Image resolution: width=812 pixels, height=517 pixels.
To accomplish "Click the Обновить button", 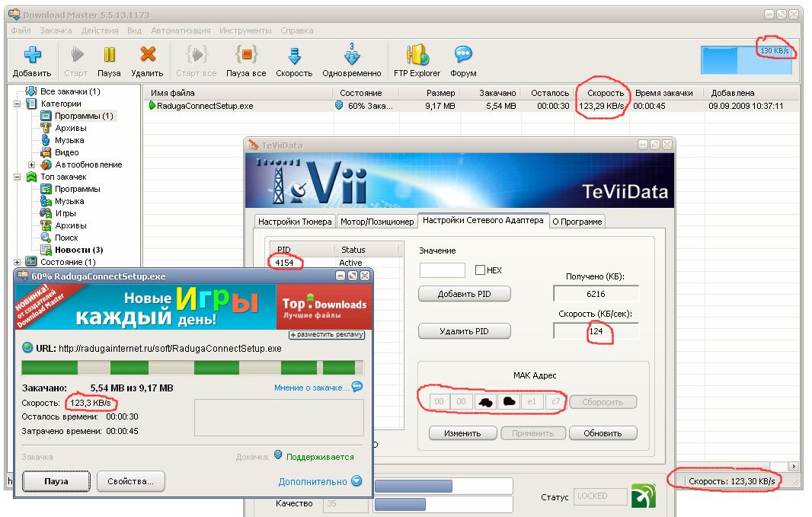I will coord(603,433).
